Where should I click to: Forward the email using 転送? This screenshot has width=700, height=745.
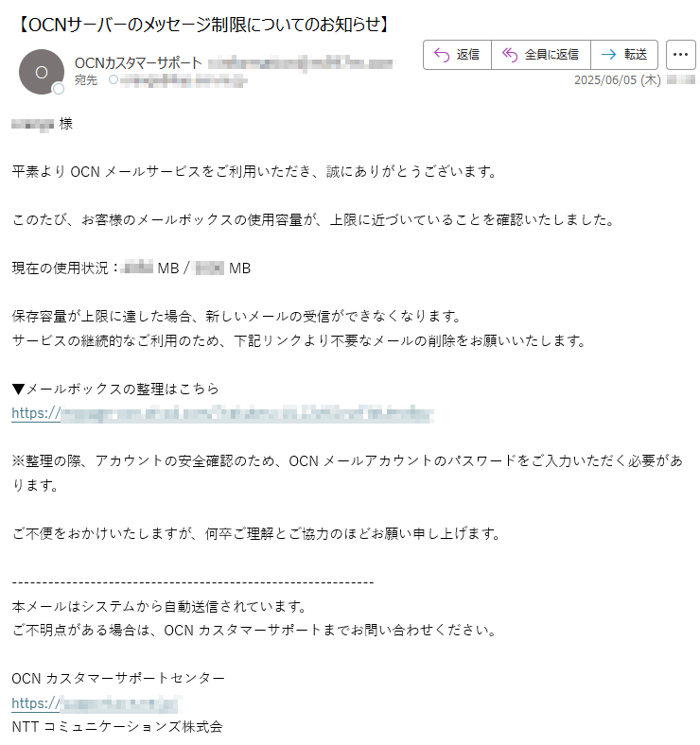624,55
